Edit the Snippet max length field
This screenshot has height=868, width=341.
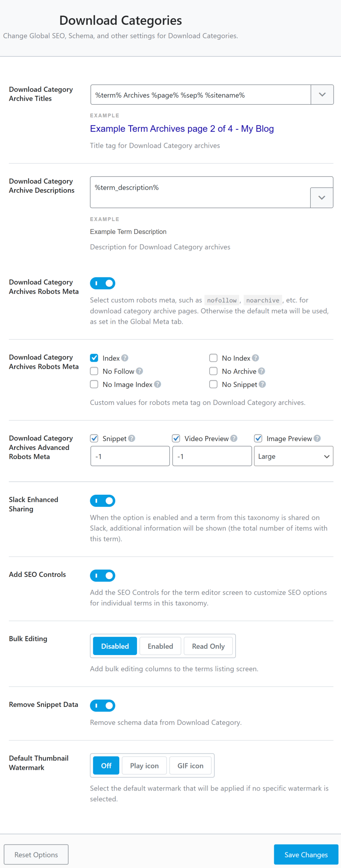pyautogui.click(x=130, y=456)
